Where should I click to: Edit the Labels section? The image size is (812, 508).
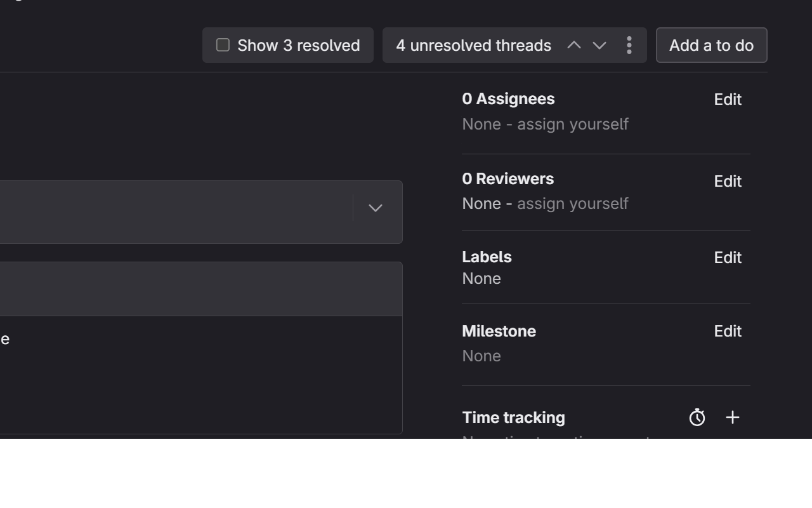[x=727, y=258]
